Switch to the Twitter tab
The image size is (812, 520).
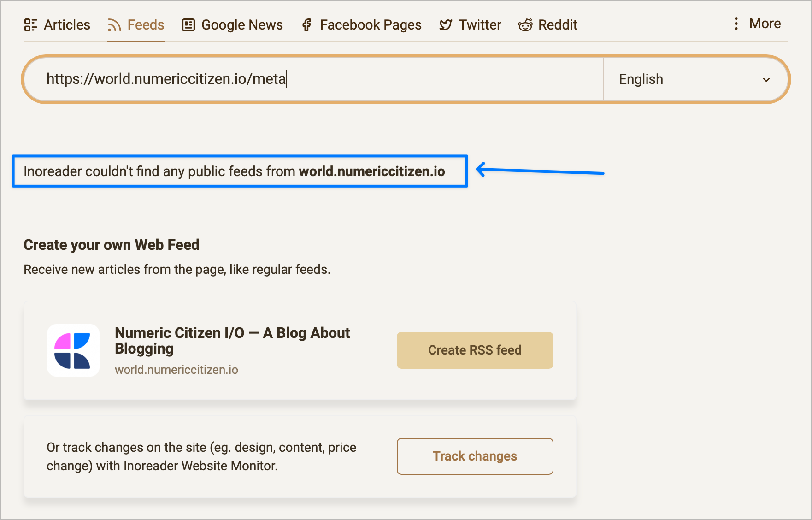(x=470, y=24)
